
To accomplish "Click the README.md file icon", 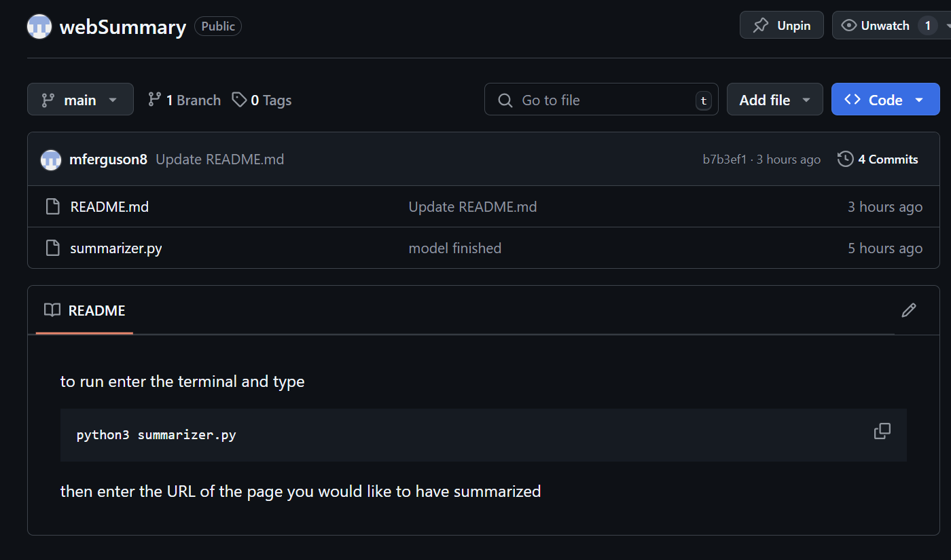I will click(x=52, y=207).
